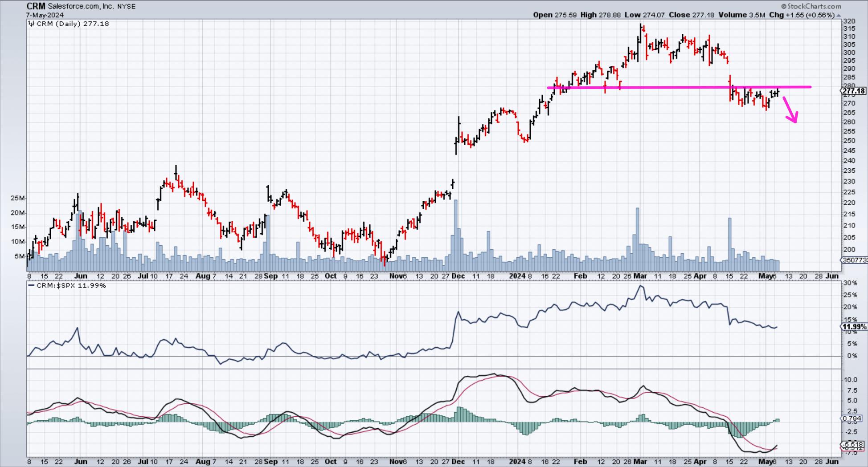Click the 30% relative strength axis label
The height and width of the screenshot is (467, 868).
(x=850, y=283)
